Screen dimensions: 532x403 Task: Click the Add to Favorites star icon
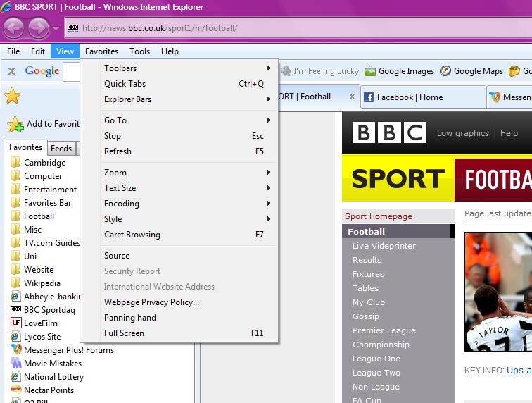15,125
